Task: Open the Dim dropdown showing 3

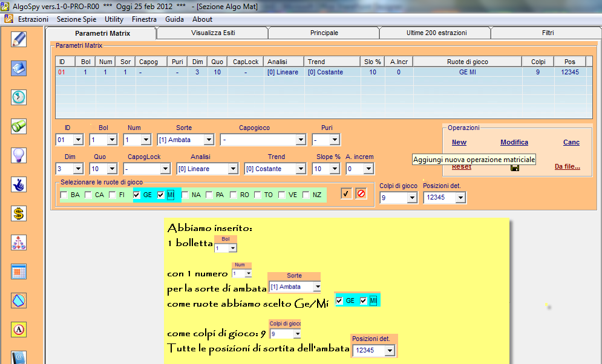Action: point(78,169)
